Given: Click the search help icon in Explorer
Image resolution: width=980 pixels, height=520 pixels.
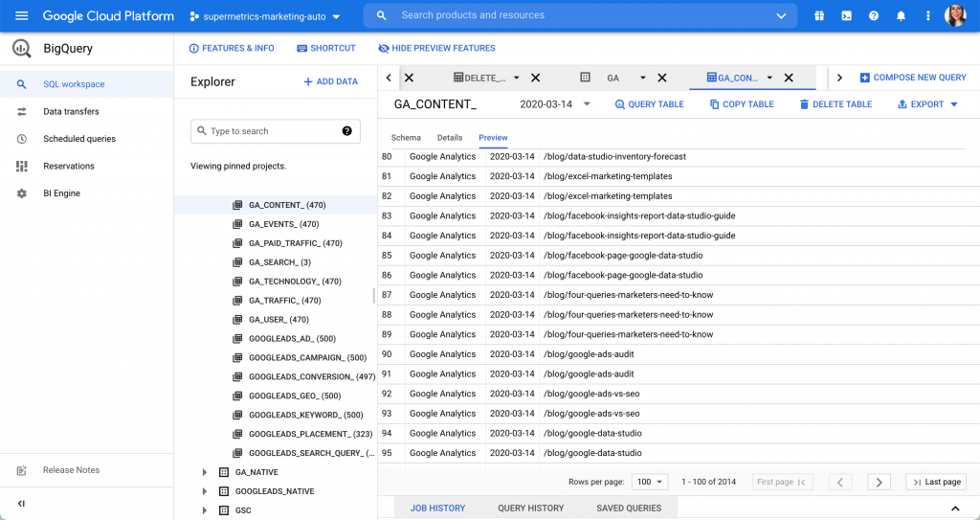Looking at the screenshot, I should pyautogui.click(x=346, y=131).
